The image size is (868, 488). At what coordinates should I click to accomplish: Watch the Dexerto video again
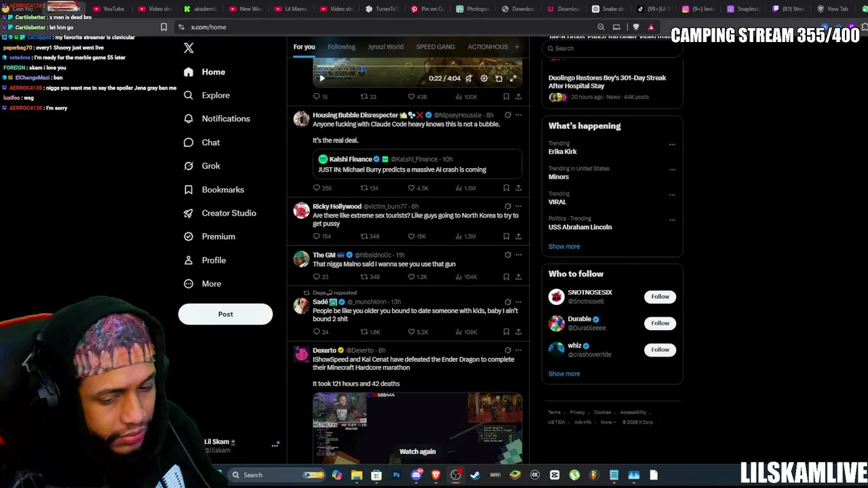pos(418,451)
